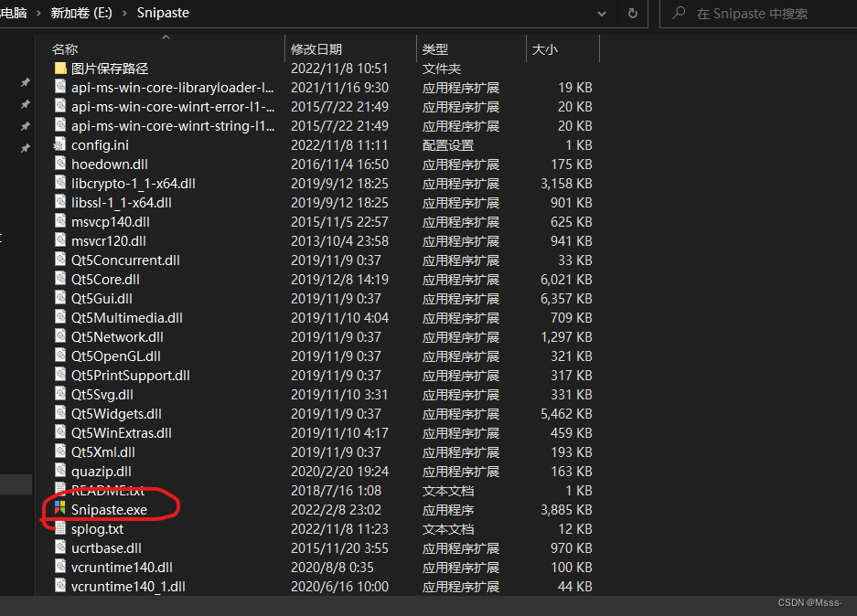The image size is (857, 616).
Task: Click the 应用程序 type cell for Snipaste.exe
Action: (x=448, y=509)
